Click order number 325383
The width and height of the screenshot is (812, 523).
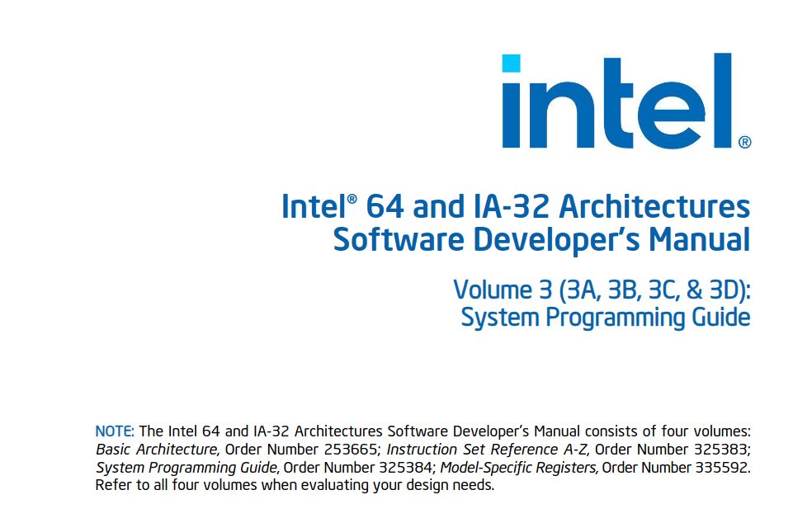point(722,450)
